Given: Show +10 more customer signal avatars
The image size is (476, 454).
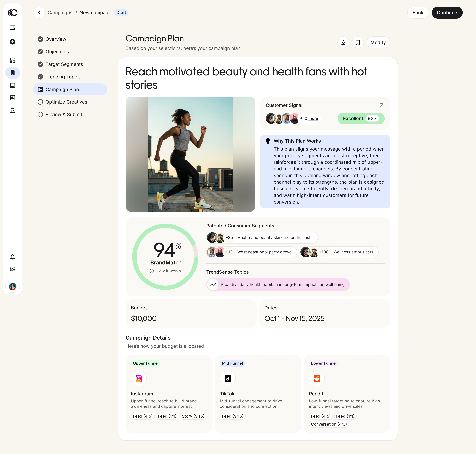Looking at the screenshot, I should coord(309,118).
